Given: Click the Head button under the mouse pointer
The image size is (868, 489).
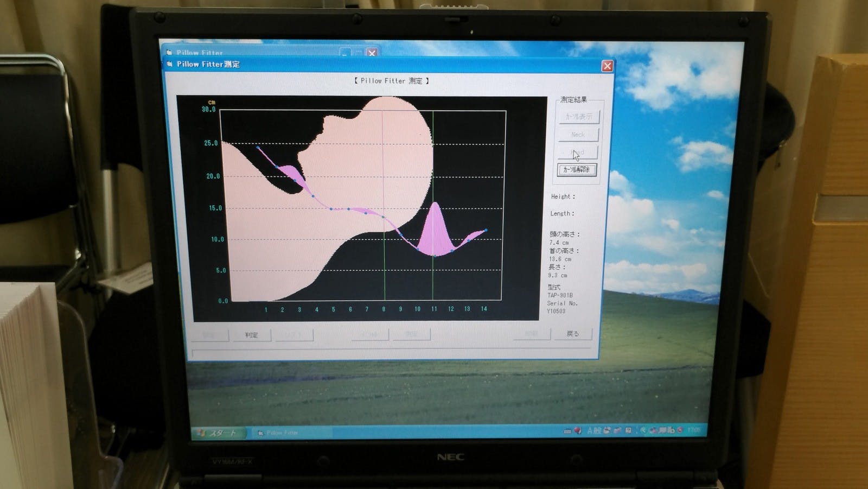Looking at the screenshot, I should [578, 152].
